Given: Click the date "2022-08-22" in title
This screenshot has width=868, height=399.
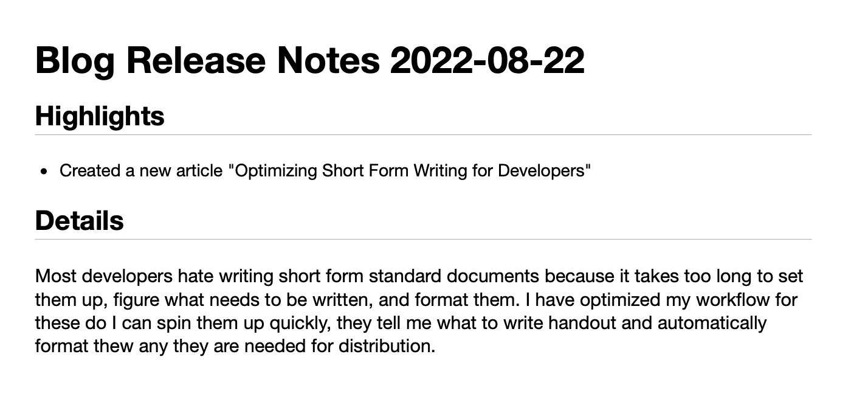Looking at the screenshot, I should pyautogui.click(x=487, y=60).
